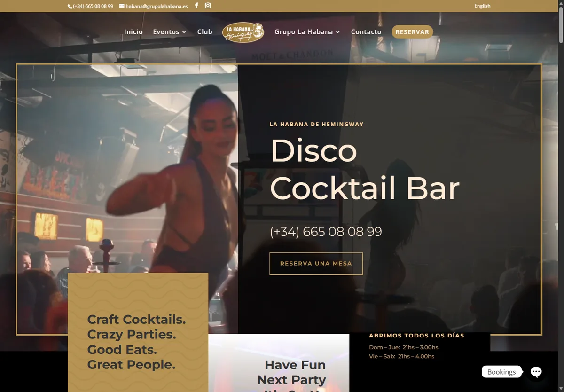Viewport: 564px width, 392px height.
Task: Open the Club menu item
Action: click(x=205, y=32)
